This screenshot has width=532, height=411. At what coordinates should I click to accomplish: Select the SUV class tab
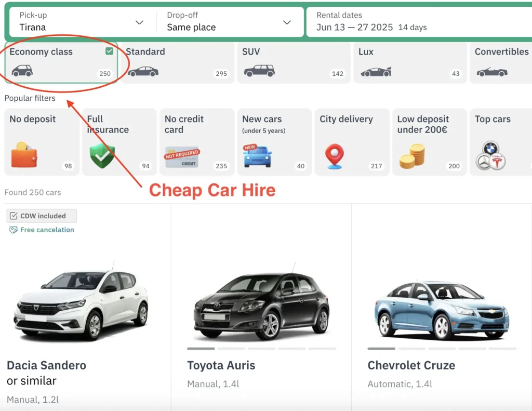tap(294, 63)
